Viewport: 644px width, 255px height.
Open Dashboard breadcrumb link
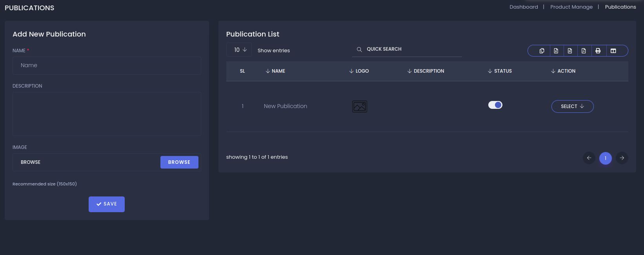pos(524,7)
